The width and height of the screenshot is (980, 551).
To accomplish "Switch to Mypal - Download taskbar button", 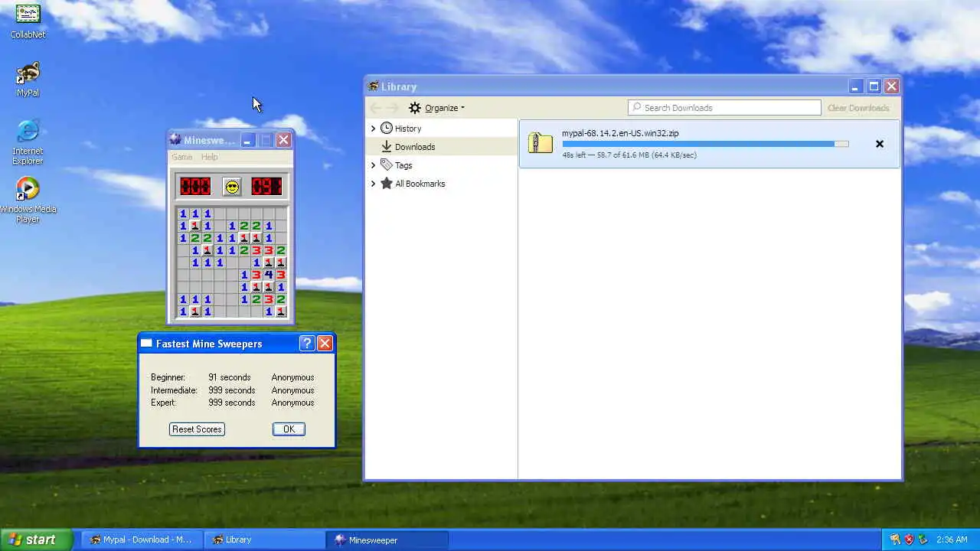I will pos(142,540).
